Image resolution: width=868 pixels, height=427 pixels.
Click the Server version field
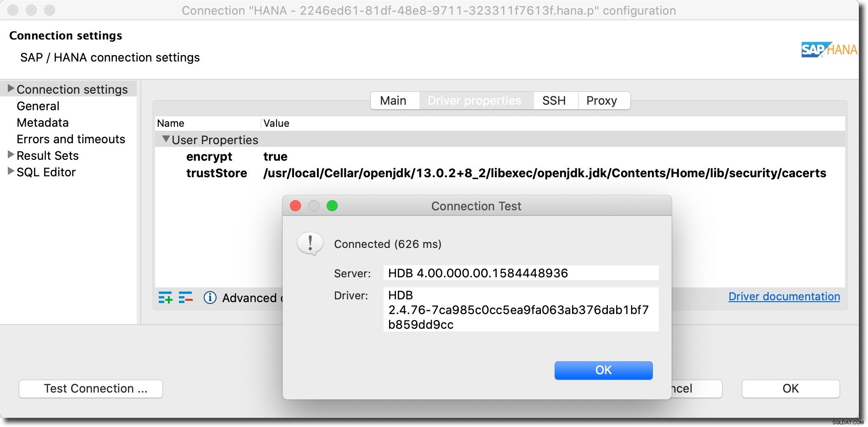521,273
